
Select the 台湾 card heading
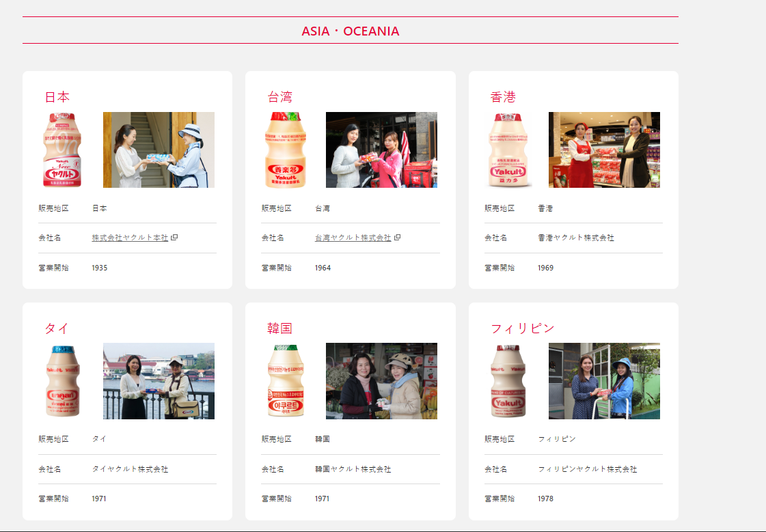280,97
